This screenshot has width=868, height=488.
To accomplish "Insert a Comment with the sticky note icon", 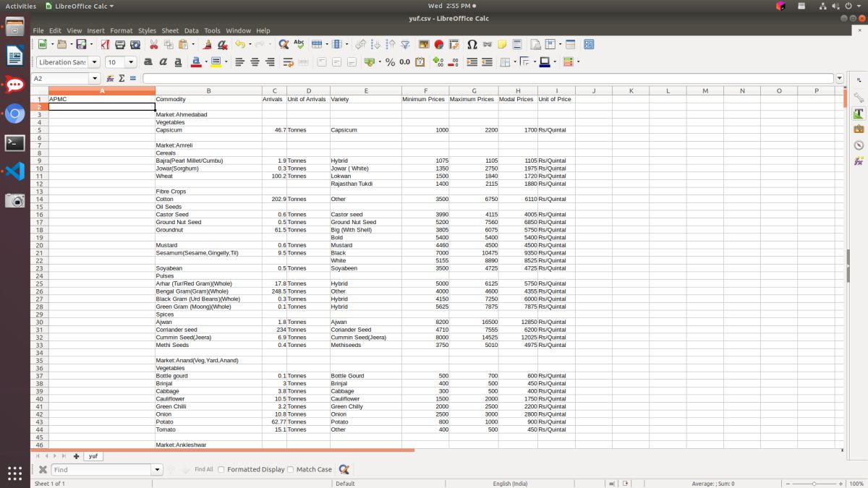I will [x=502, y=44].
